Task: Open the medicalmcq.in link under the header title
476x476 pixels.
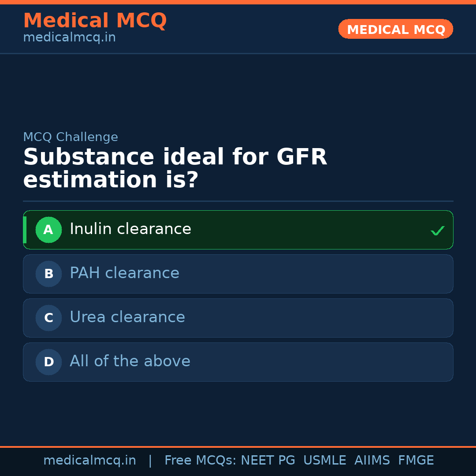Action: coord(69,37)
